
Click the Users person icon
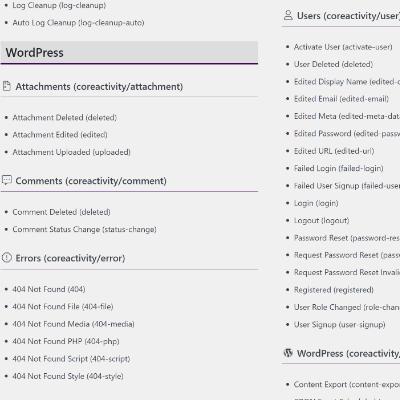click(288, 15)
